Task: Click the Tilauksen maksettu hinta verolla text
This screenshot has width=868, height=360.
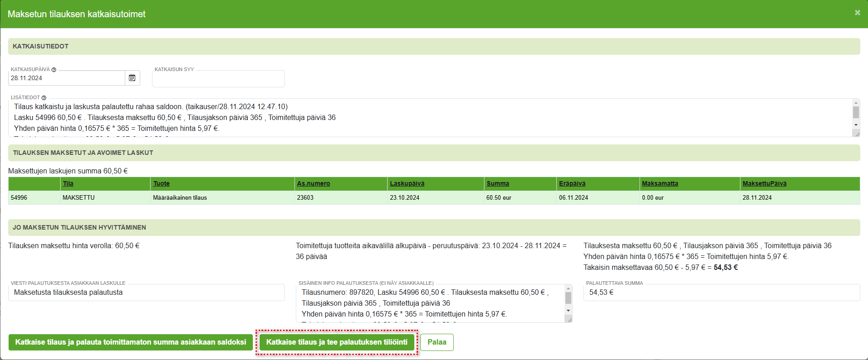Action: [74, 245]
